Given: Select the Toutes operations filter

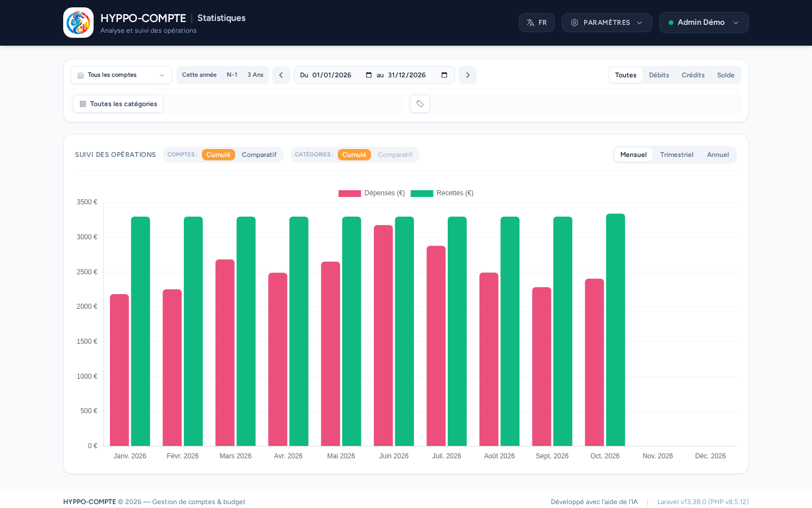Looking at the screenshot, I should [x=626, y=75].
